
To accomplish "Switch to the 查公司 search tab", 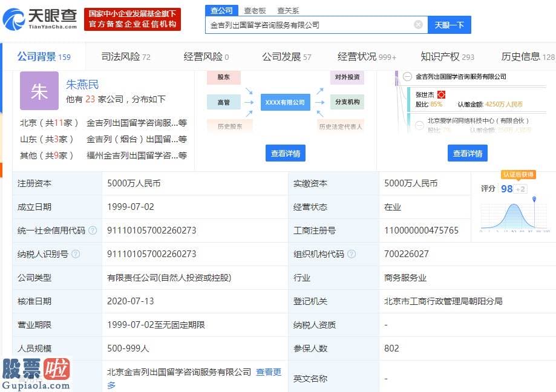I will (221, 11).
